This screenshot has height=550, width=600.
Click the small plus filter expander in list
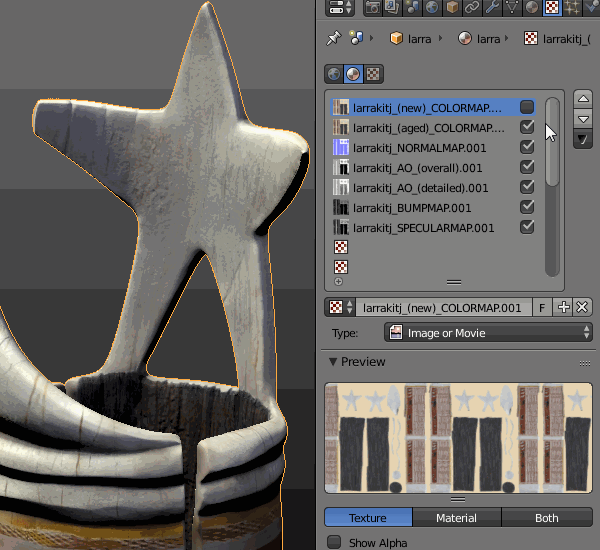pos(338,282)
